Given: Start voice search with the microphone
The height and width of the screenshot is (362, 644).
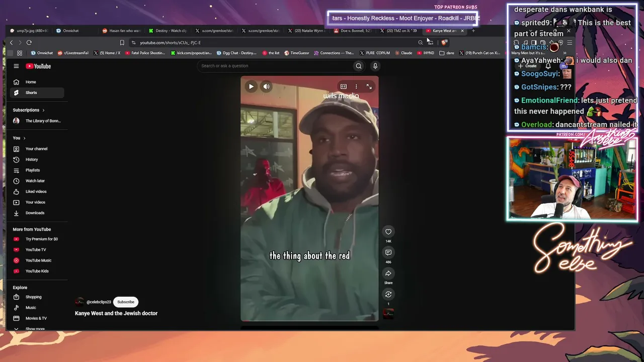Looking at the screenshot, I should 375,66.
